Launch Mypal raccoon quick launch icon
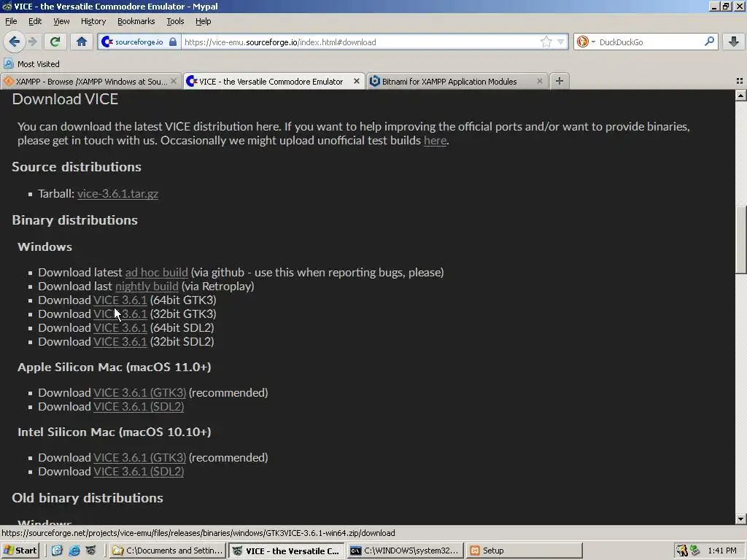747x560 pixels. pos(91,551)
